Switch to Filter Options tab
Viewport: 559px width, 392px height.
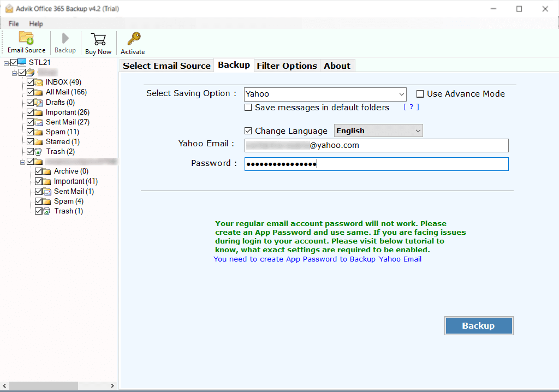click(x=287, y=66)
